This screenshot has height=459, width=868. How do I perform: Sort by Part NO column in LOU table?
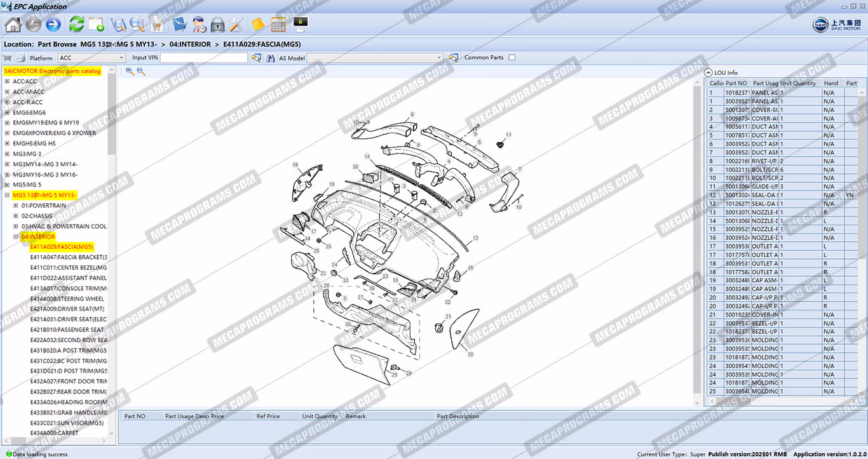[737, 83]
